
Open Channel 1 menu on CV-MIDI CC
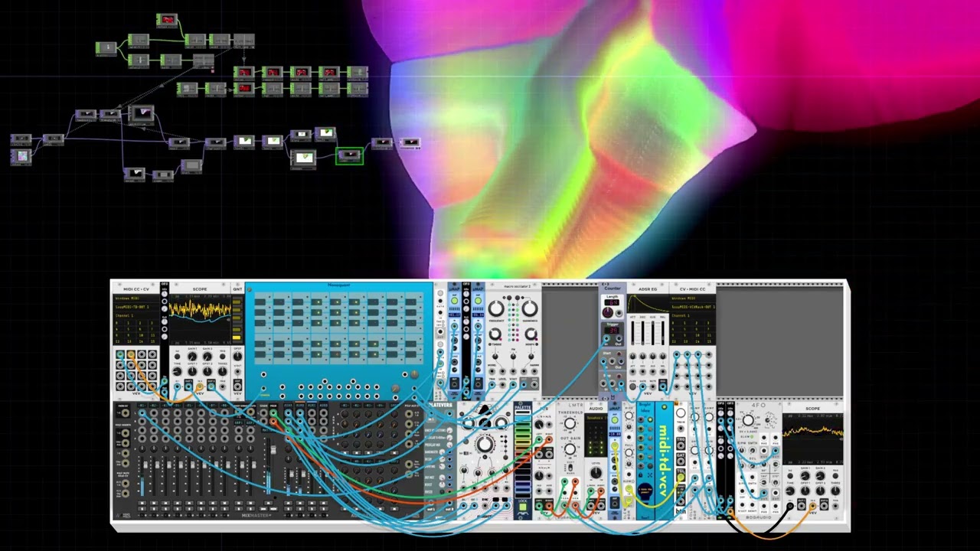pos(693,315)
